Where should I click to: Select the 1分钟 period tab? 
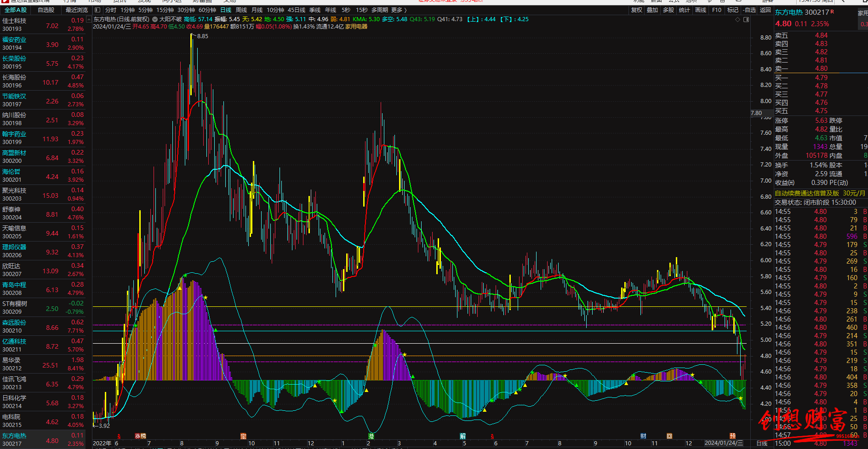pyautogui.click(x=127, y=10)
